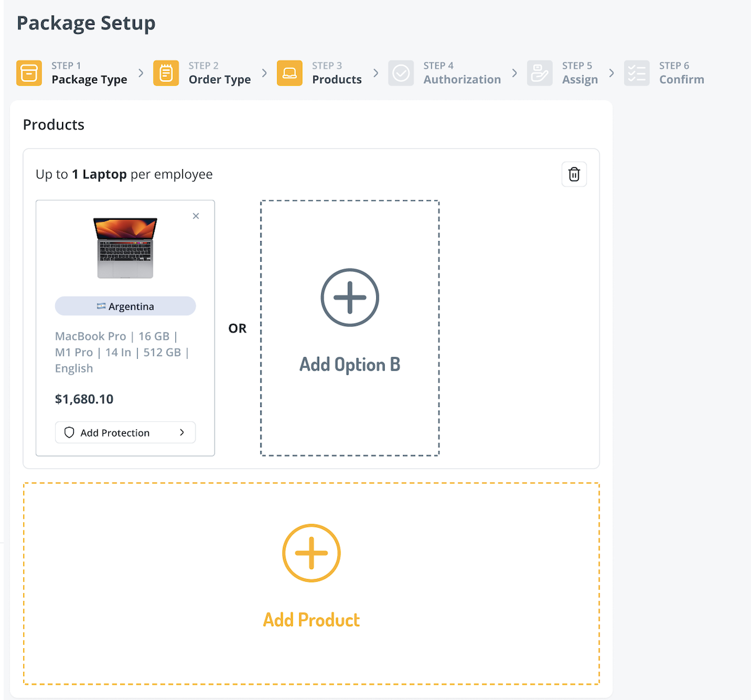Go back to the Order Type step
The width and height of the screenshot is (751, 700).
coord(220,79)
